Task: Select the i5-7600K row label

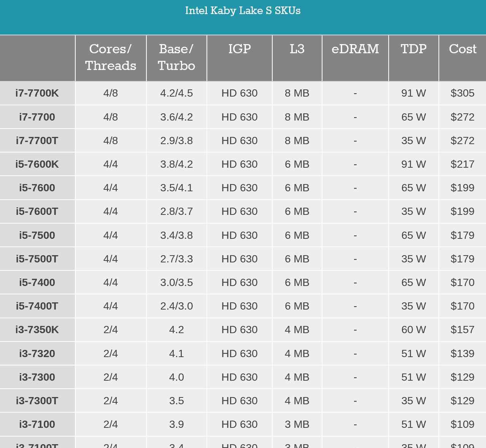Action: (37, 164)
